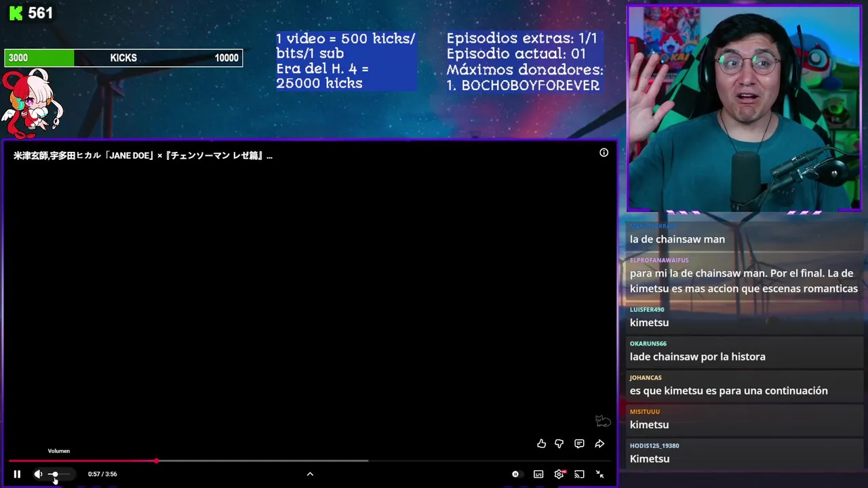Image resolution: width=868 pixels, height=488 pixels.
Task: Click the '1 video = 500 kicks' text
Action: (x=345, y=46)
